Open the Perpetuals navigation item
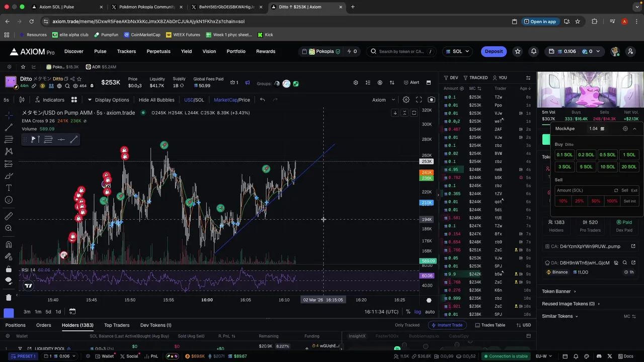The height and width of the screenshot is (362, 644). pos(158,51)
